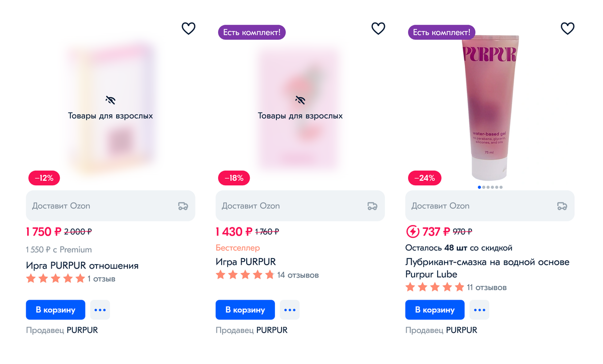Click delivery truck icon on first card

coord(183,206)
